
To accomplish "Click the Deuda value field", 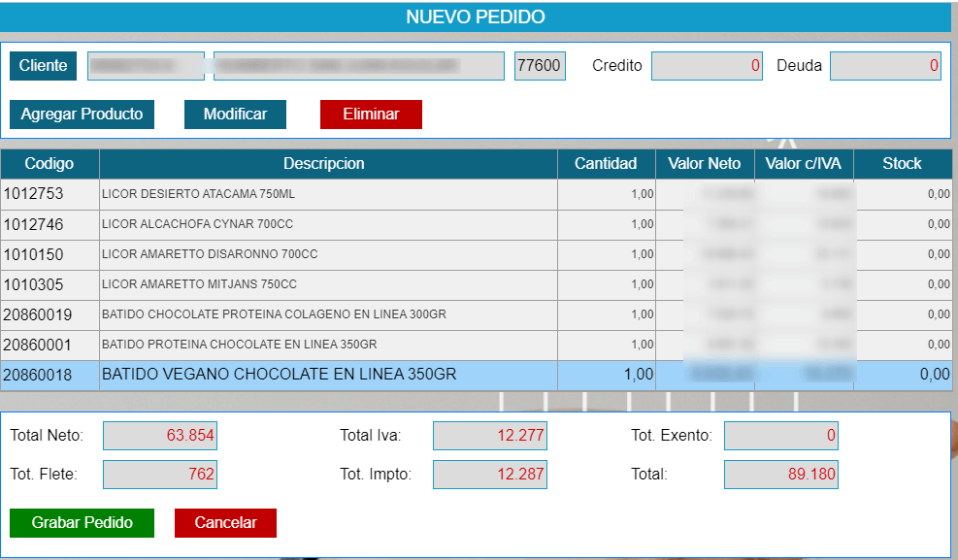I will 885,66.
